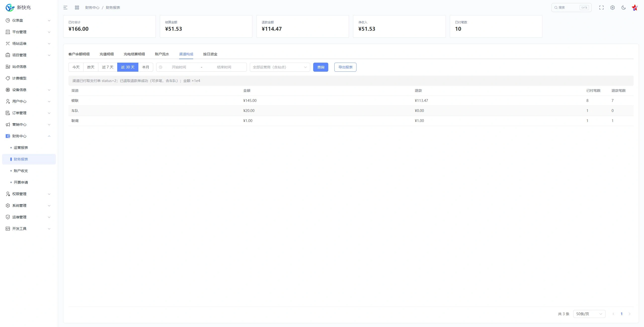644x327 pixels.
Task: Click the 搜索 search box
Action: coord(571,8)
